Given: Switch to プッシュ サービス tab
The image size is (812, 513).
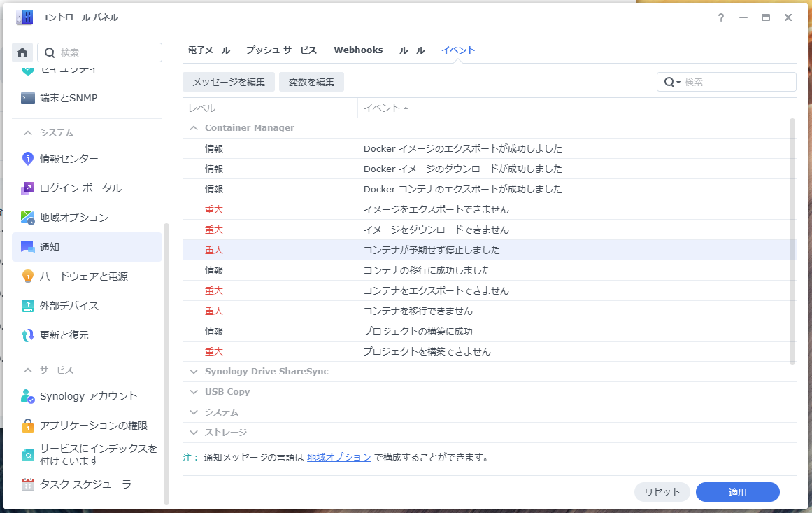Looking at the screenshot, I should point(281,50).
